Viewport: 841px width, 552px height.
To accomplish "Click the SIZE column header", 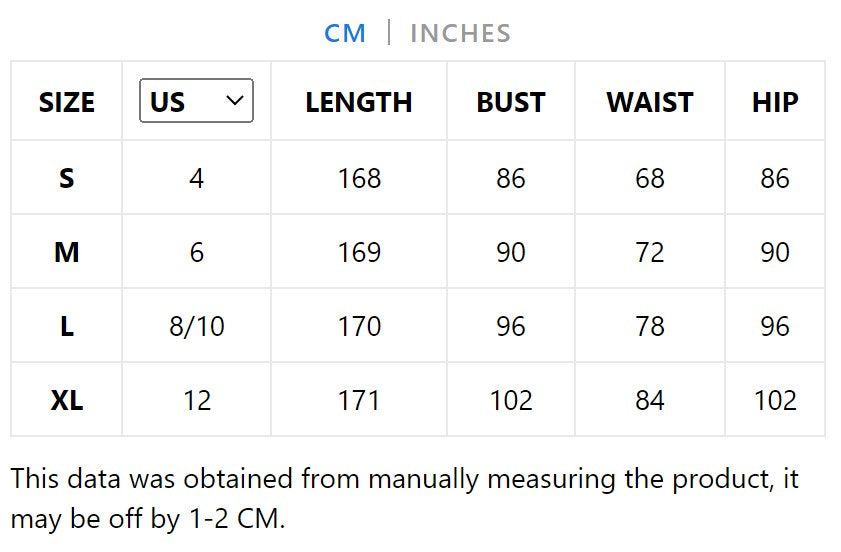I will click(66, 102).
